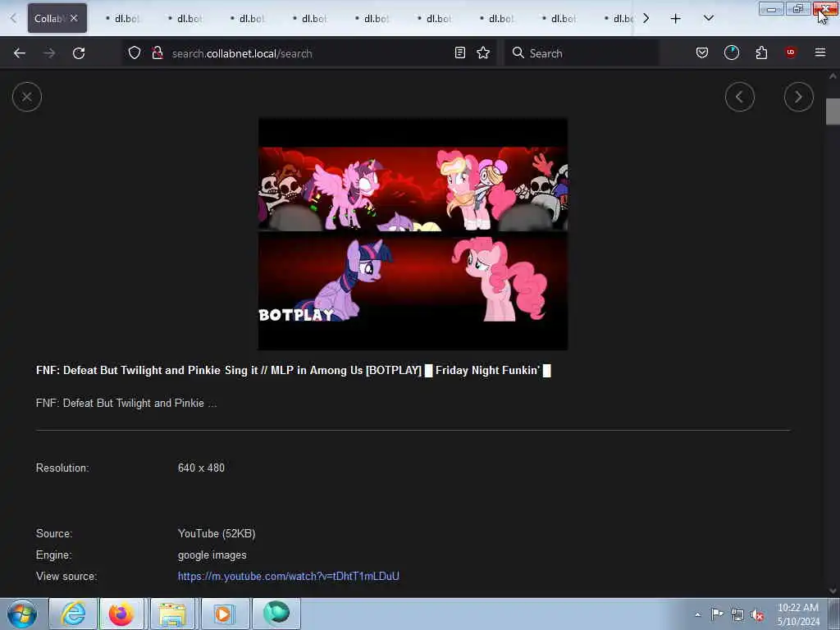Open Save to Pocket icon
Image resolution: width=840 pixels, height=630 pixels.
702,53
